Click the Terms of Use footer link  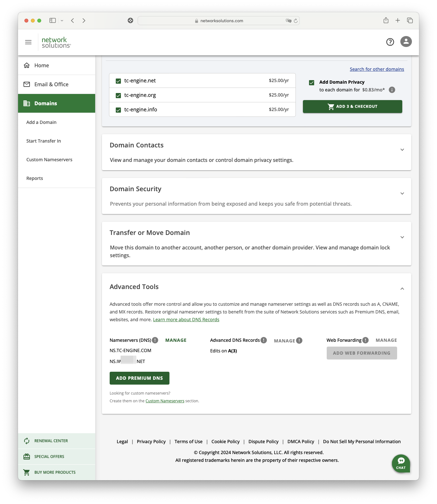(188, 442)
